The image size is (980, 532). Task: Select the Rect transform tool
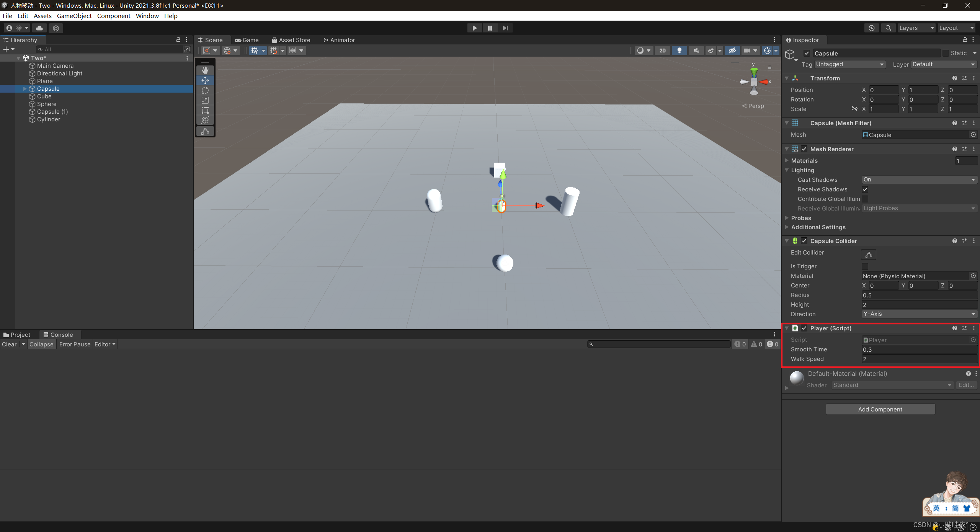click(x=205, y=110)
